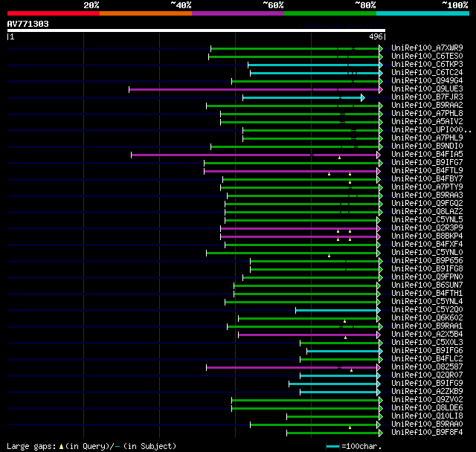The width and height of the screenshot is (476, 452).
Task: Click the green arrowhead ending the Q10LI8 bar
Action: click(381, 417)
